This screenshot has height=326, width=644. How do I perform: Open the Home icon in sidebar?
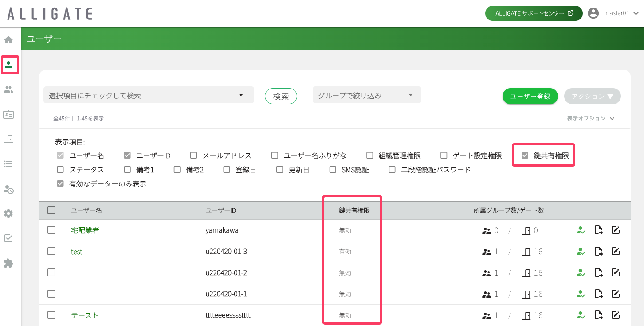(x=8, y=40)
